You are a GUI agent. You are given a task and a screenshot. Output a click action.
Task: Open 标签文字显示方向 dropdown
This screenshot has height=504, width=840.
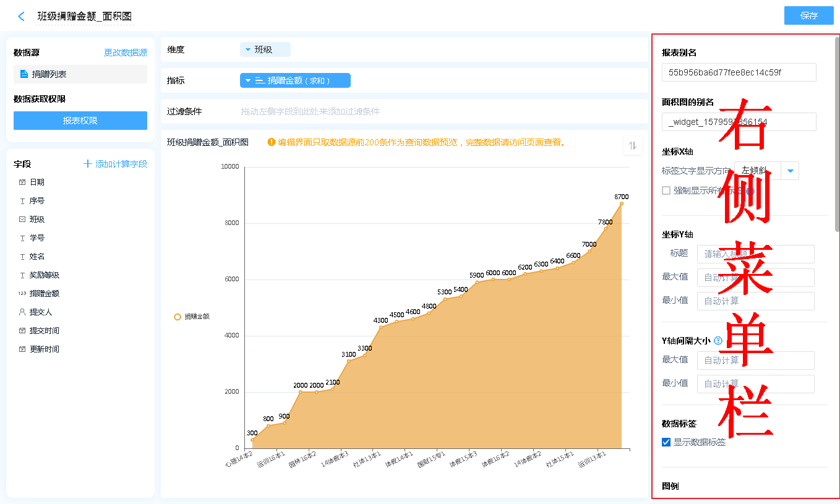pos(790,171)
